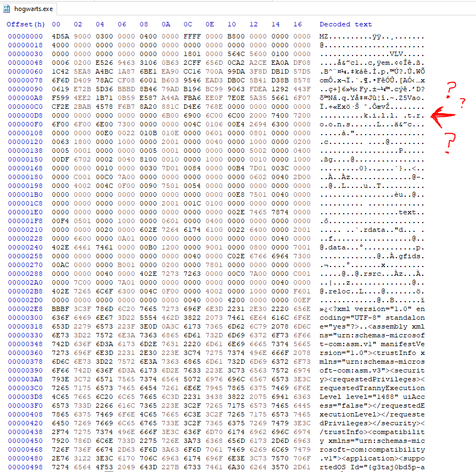Place cursor on hex bytes CF2E
This screenshot has height=472, width=476.
(x=60, y=107)
